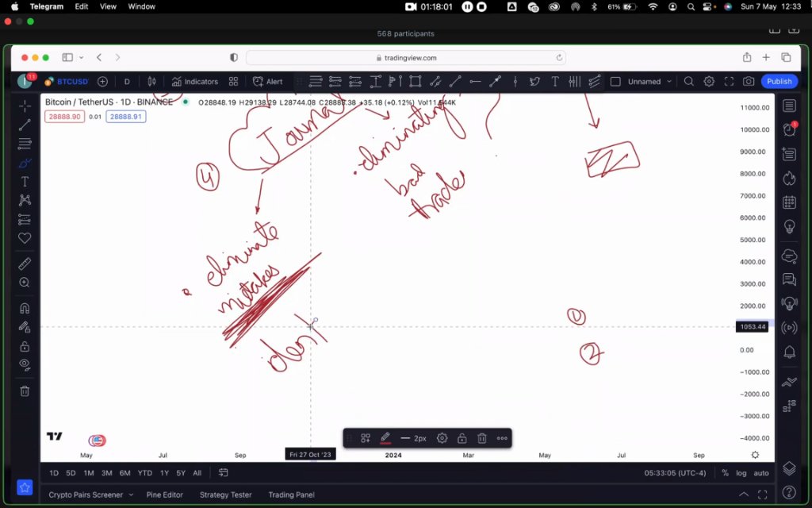Select the trend line drawing tool
The height and width of the screenshot is (508, 812).
point(25,125)
